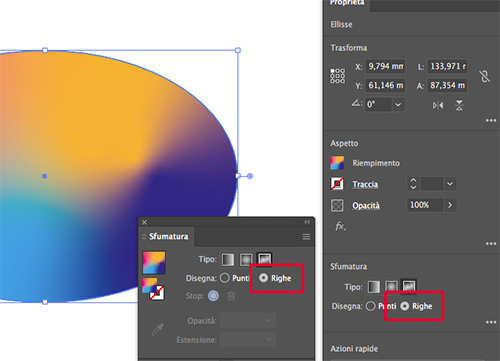Screen dimensions: 500x361
Task: Select radial gradient type in Sfumatura panel
Action: tap(246, 259)
